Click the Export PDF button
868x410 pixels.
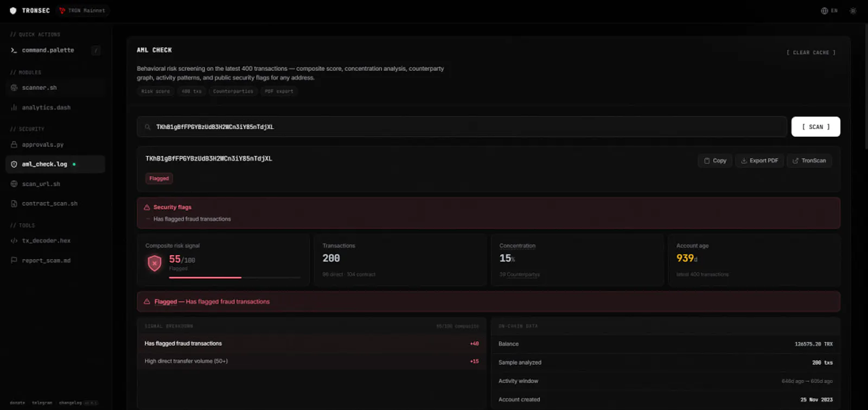[759, 161]
